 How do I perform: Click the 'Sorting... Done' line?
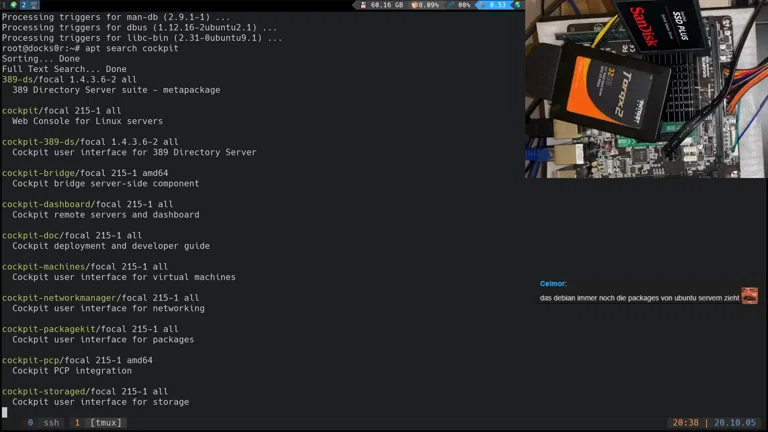pyautogui.click(x=41, y=59)
